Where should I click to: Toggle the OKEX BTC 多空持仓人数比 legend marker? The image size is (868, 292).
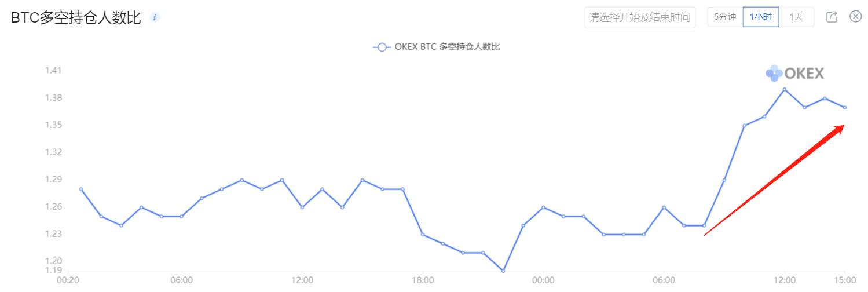(381, 48)
